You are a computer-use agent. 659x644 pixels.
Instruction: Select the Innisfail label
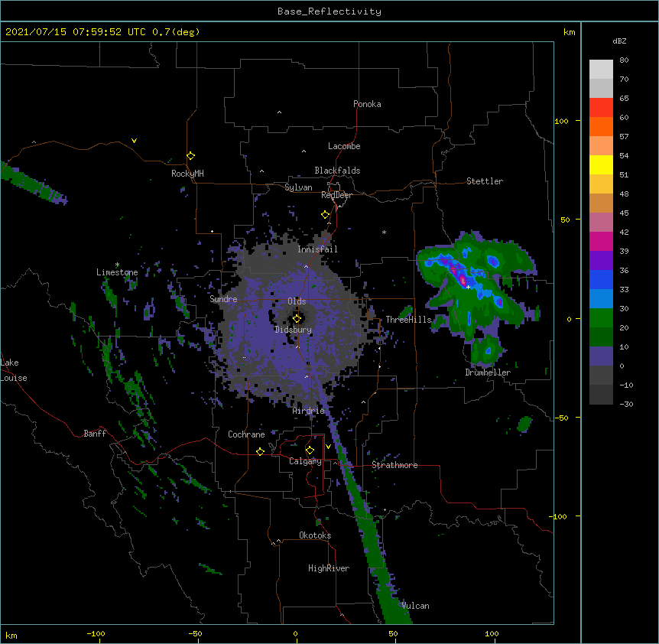pyautogui.click(x=317, y=249)
